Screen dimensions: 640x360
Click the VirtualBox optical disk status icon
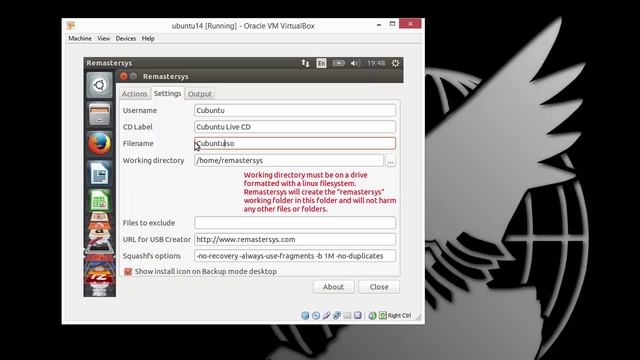316,316
